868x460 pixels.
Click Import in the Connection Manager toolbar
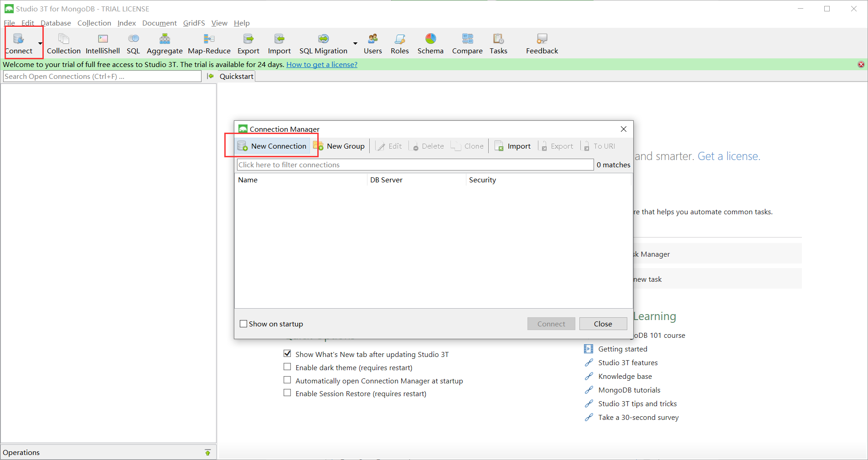(x=513, y=146)
